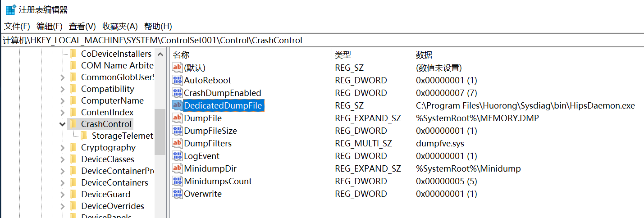This screenshot has width=644, height=218.
Task: Expand the DeviceClasses tree node
Action: pos(62,159)
